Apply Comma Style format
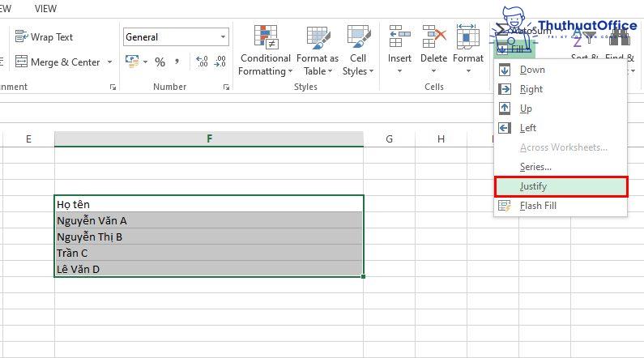Image resolution: width=644 pixels, height=358 pixels. click(177, 62)
